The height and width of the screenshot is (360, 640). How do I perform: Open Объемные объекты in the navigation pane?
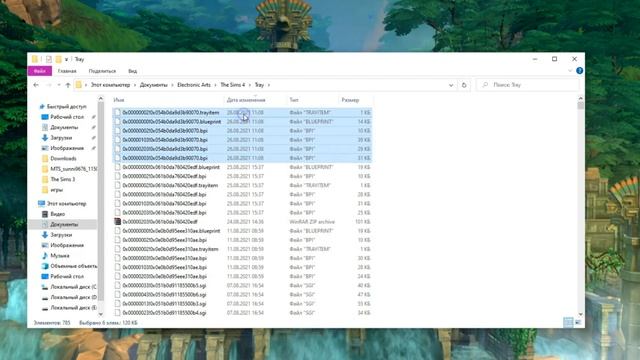73,266
